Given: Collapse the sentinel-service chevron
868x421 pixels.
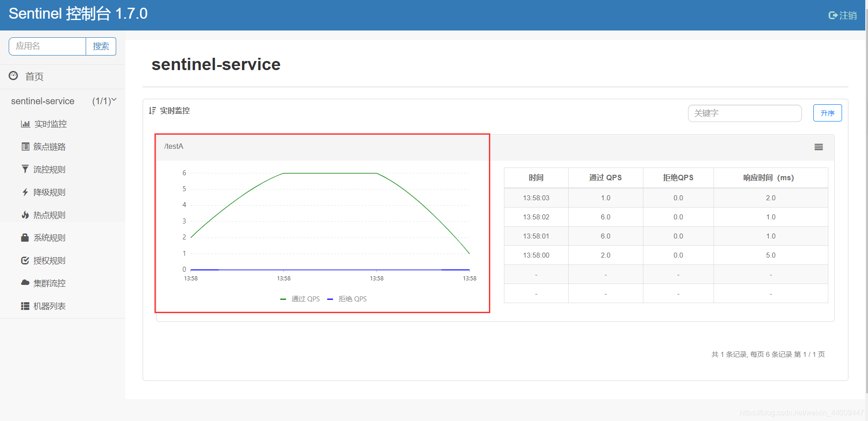Looking at the screenshot, I should click(x=114, y=100).
